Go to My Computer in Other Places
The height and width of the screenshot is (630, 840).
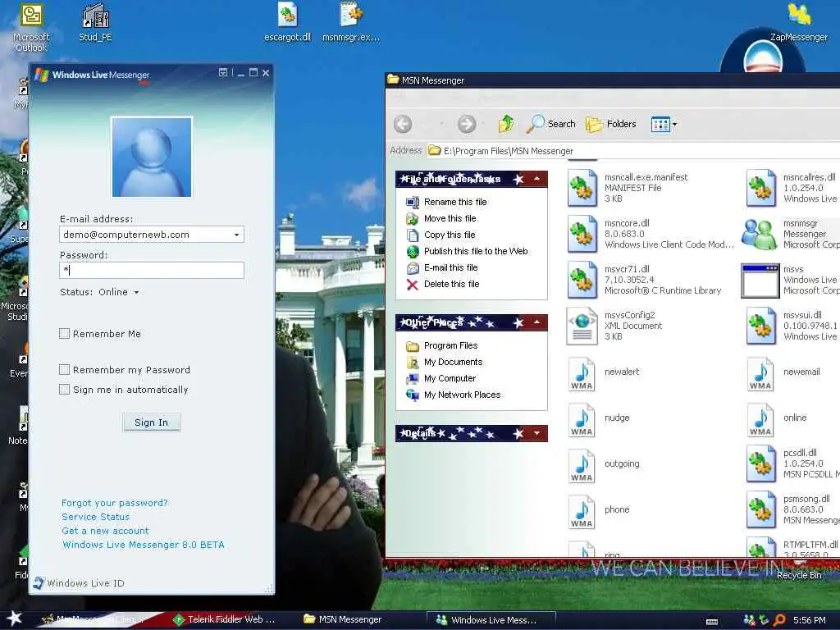[450, 378]
